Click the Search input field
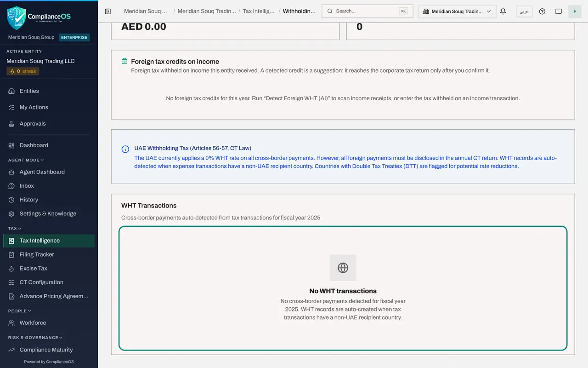Viewport: 588px width, 368px height. pyautogui.click(x=367, y=11)
